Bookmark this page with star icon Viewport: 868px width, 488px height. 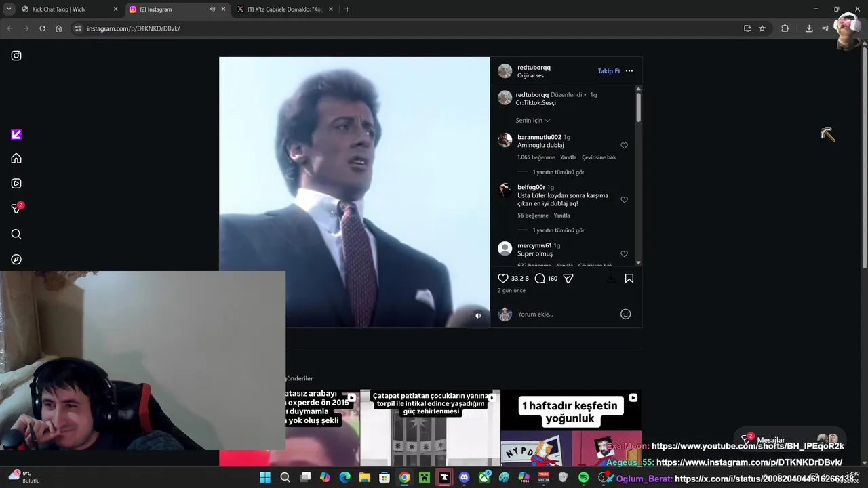pyautogui.click(x=762, y=28)
